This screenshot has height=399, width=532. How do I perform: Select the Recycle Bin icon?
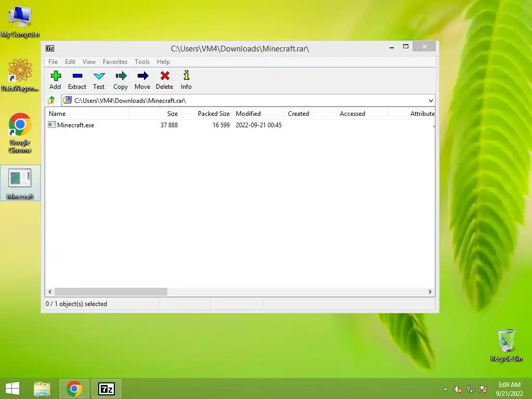(506, 345)
